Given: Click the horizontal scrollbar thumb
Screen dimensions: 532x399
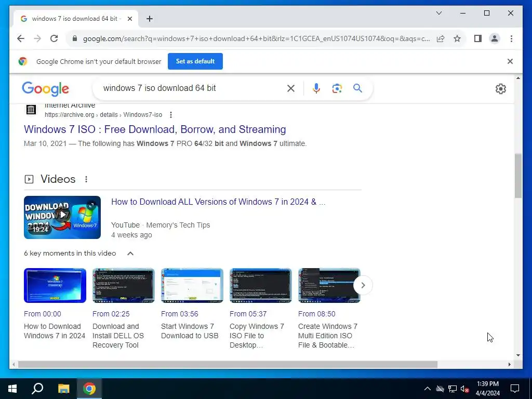Looking at the screenshot, I should (x=228, y=365).
